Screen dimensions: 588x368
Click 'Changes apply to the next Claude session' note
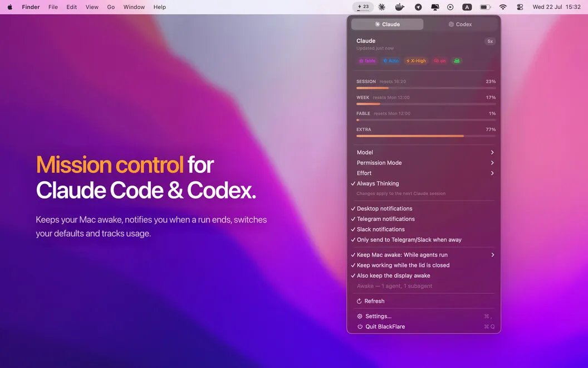tap(401, 194)
